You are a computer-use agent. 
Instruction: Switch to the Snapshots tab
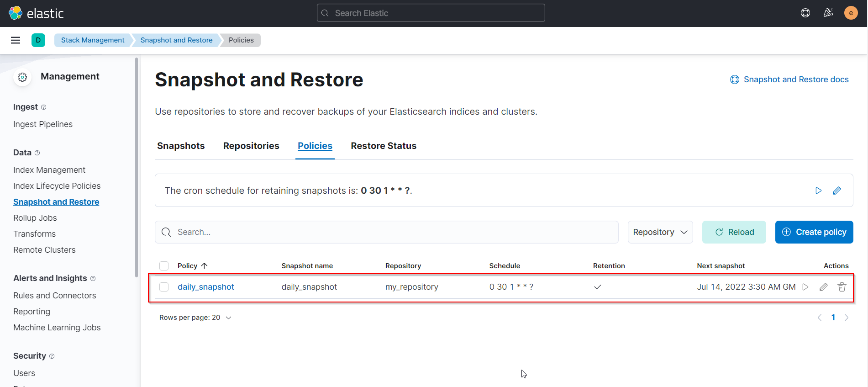(181, 146)
